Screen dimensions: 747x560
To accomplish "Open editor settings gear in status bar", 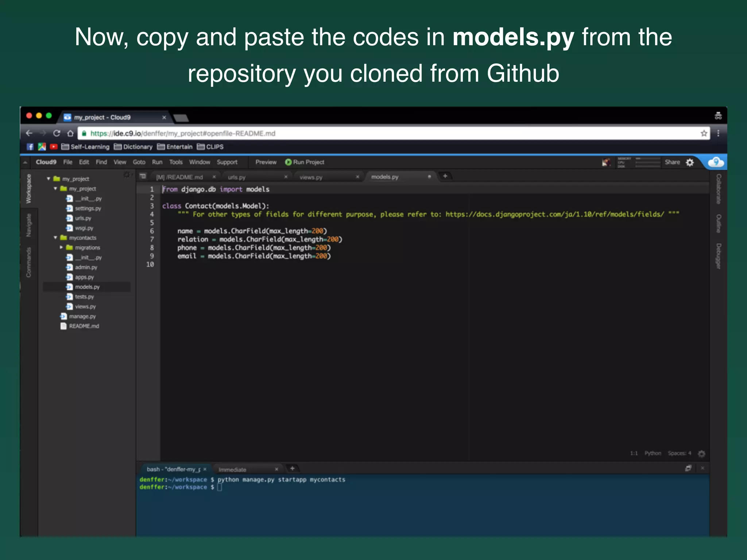I will [701, 454].
